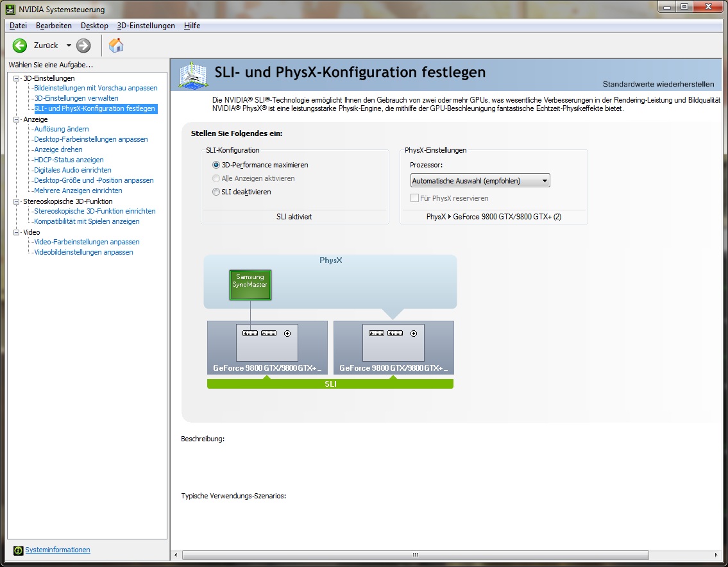Open Mehrere Anzeigen einrichten task
728x567 pixels.
pos(78,190)
